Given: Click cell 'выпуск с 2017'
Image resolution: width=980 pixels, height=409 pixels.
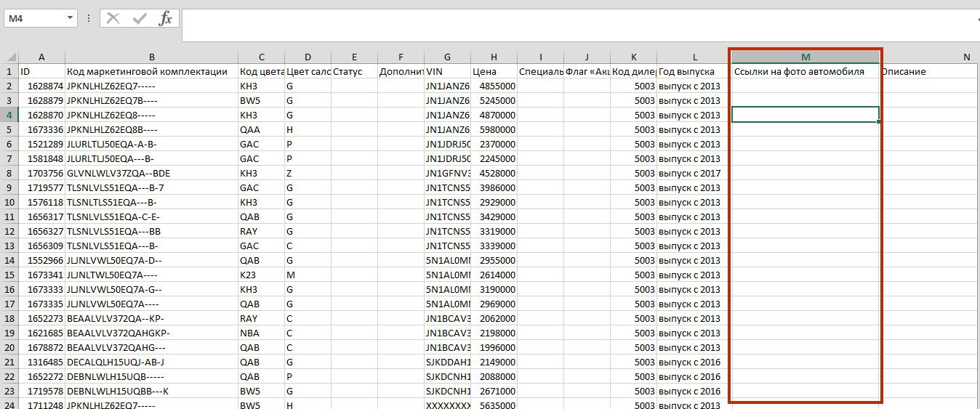Looking at the screenshot, I should pos(694,173).
